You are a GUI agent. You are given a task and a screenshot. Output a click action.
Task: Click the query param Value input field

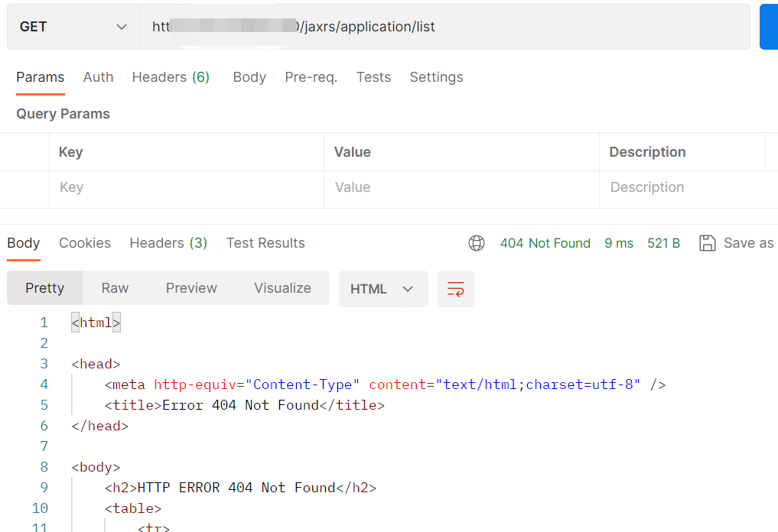pyautogui.click(x=461, y=187)
